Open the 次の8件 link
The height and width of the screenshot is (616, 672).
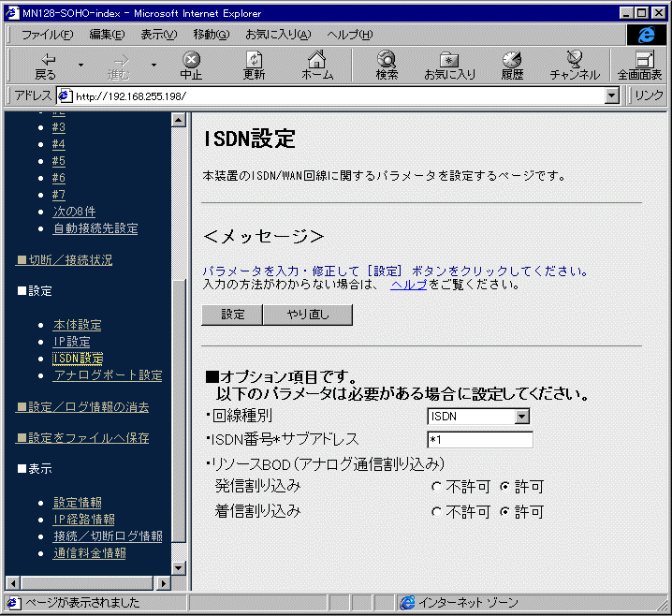74,212
